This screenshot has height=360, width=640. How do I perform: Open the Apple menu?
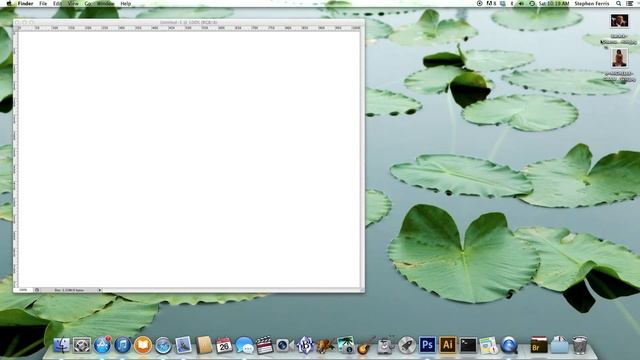click(x=9, y=3)
